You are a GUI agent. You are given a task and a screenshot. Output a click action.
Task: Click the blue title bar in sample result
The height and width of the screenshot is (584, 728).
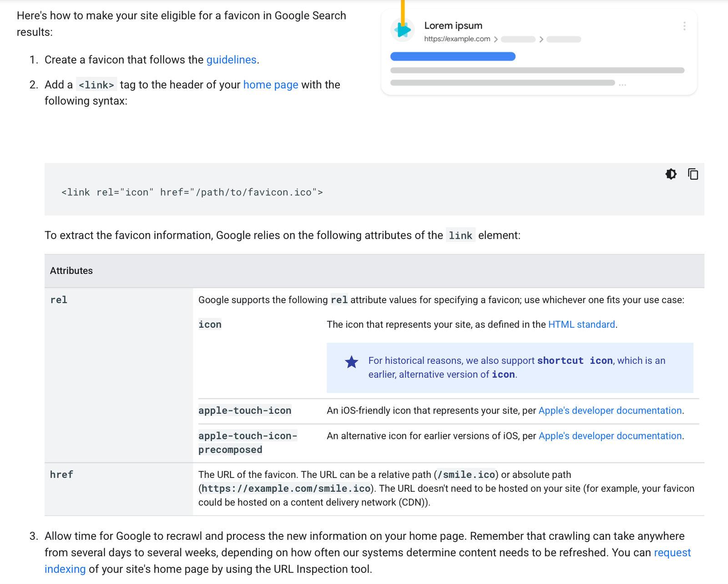[x=453, y=56]
